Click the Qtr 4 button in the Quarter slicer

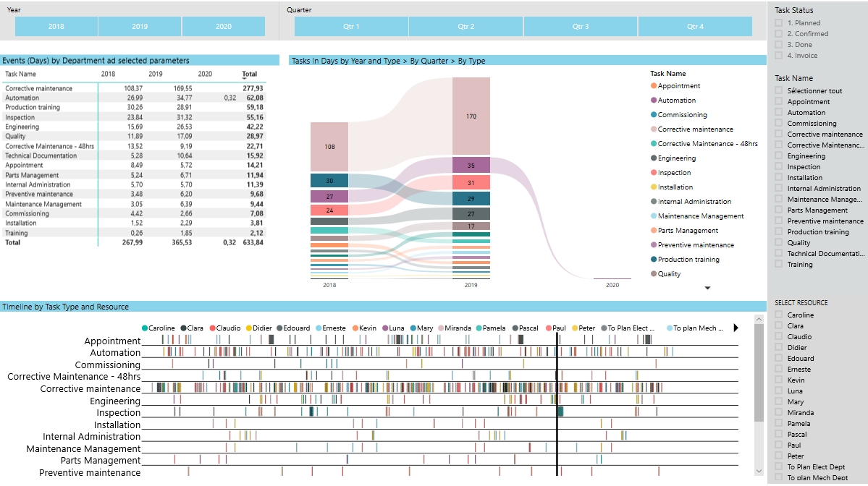pos(696,25)
